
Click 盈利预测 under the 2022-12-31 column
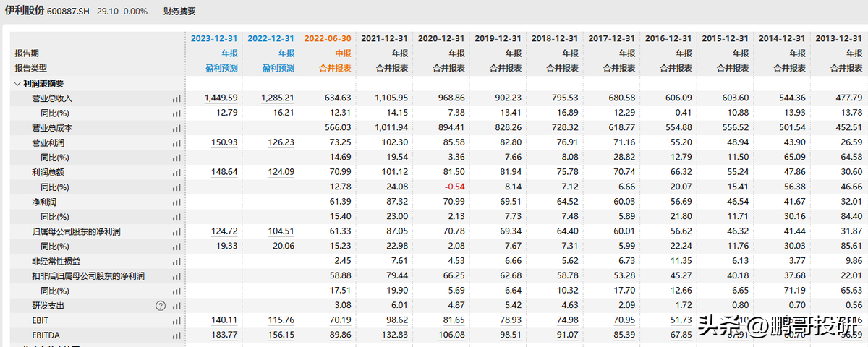(279, 68)
